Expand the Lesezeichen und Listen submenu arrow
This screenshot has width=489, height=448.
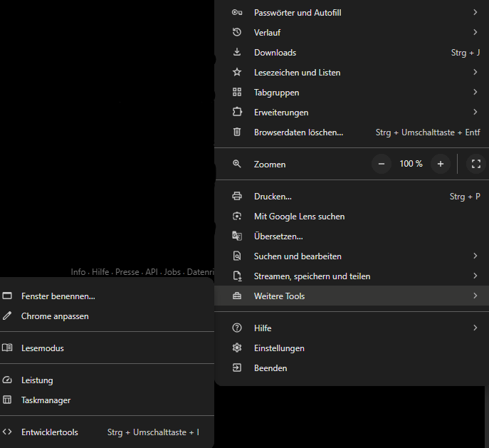[475, 72]
